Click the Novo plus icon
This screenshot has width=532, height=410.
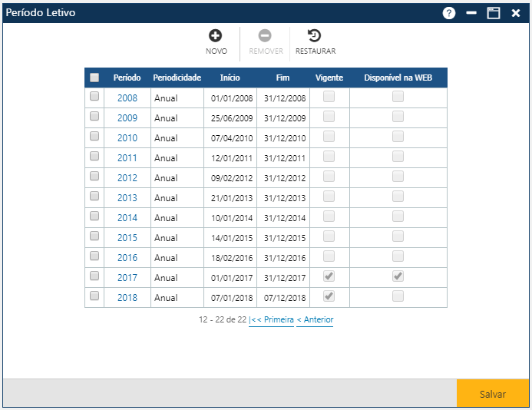click(x=216, y=35)
